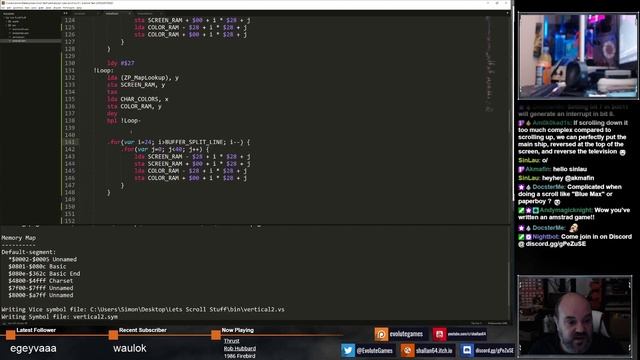
Task: Open the Discord logo icon in overlay
Action: [467, 350]
